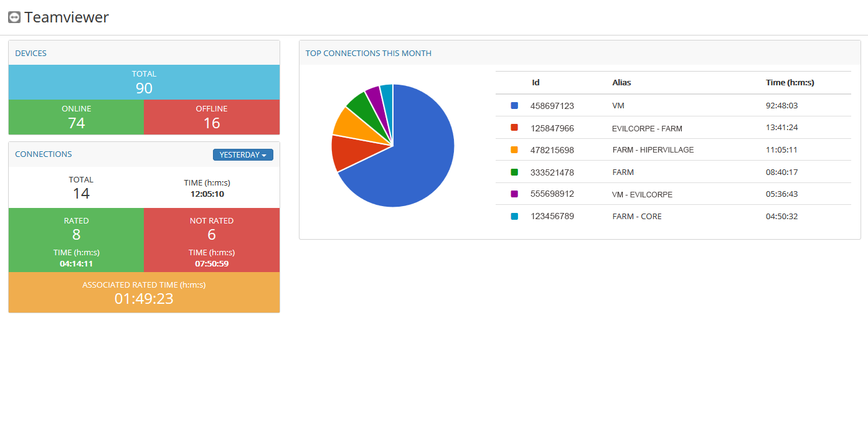Click the DEVICES panel heading
868x424 pixels.
(x=31, y=54)
